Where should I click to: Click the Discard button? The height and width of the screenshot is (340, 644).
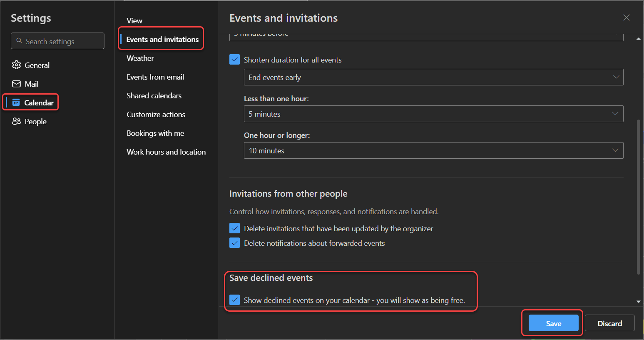[x=609, y=323]
